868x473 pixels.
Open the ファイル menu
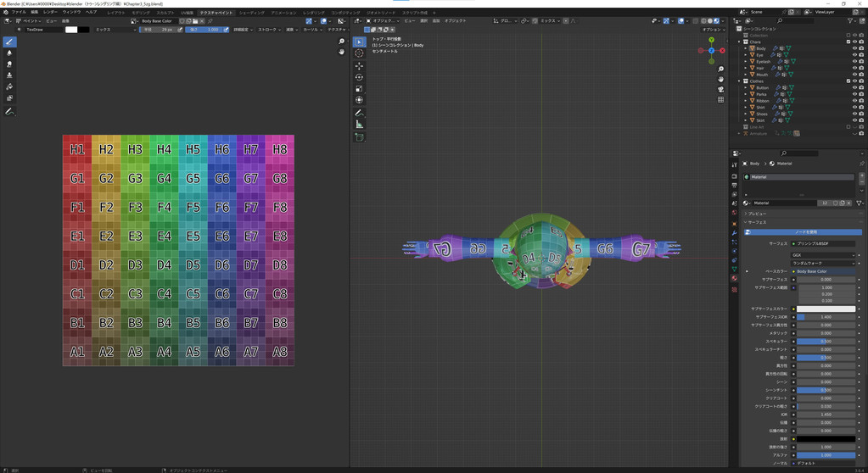pyautogui.click(x=19, y=12)
